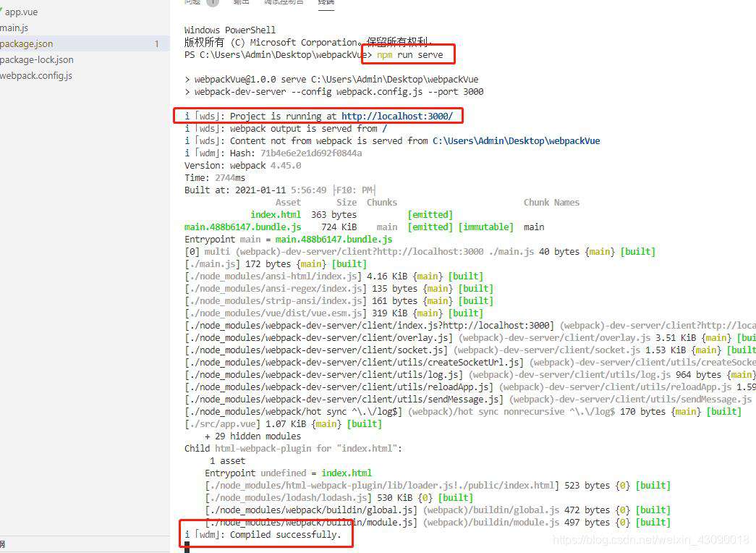
Task: Open app.vue in the file explorer
Action: 20,12
